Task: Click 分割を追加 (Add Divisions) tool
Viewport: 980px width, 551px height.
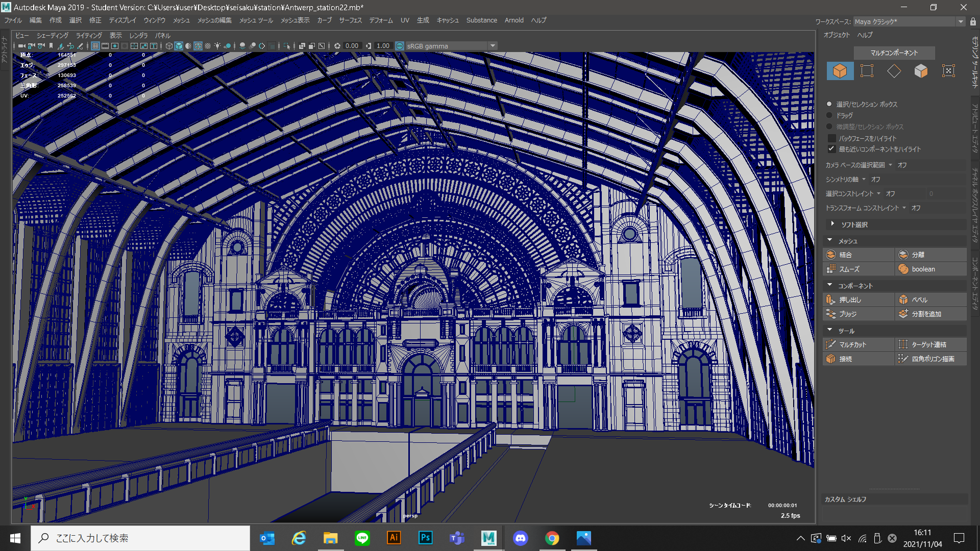Action: (931, 314)
